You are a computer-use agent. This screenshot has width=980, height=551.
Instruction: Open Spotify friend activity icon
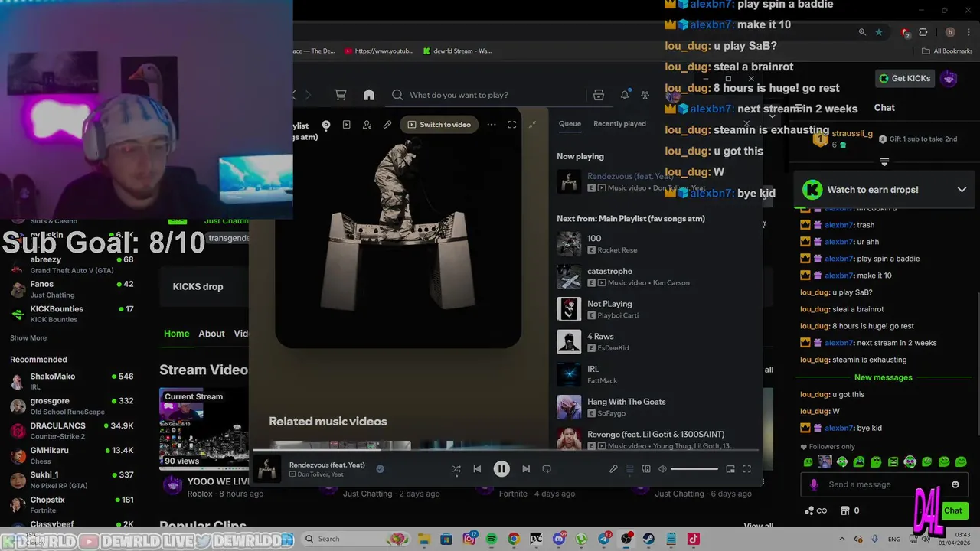pyautogui.click(x=645, y=95)
